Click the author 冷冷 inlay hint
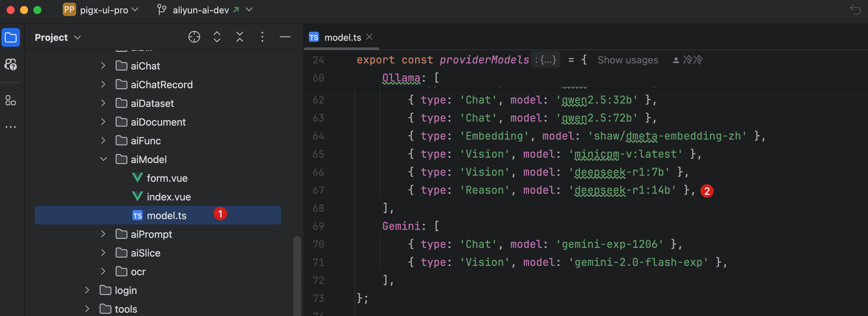868x316 pixels. coord(688,60)
